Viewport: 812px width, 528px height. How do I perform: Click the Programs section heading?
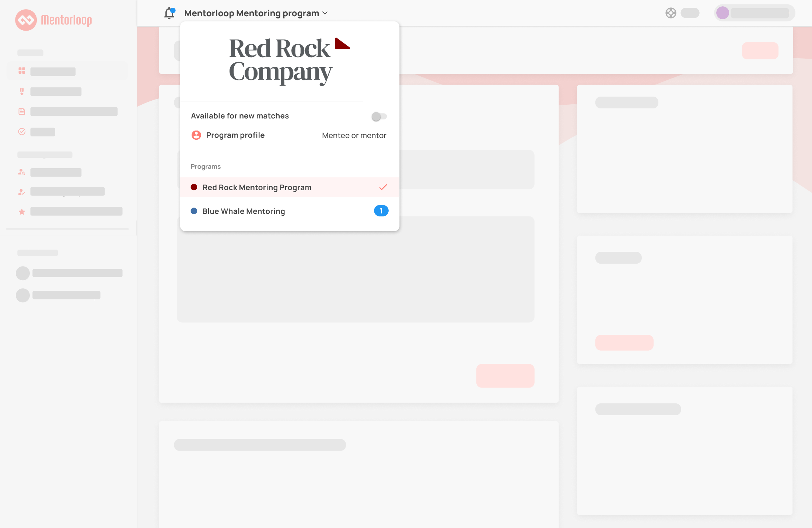click(x=206, y=167)
